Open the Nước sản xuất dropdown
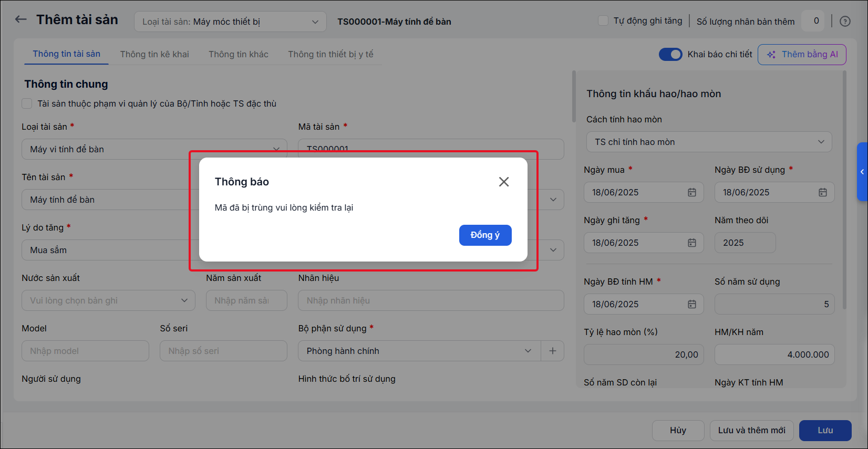 (108, 300)
